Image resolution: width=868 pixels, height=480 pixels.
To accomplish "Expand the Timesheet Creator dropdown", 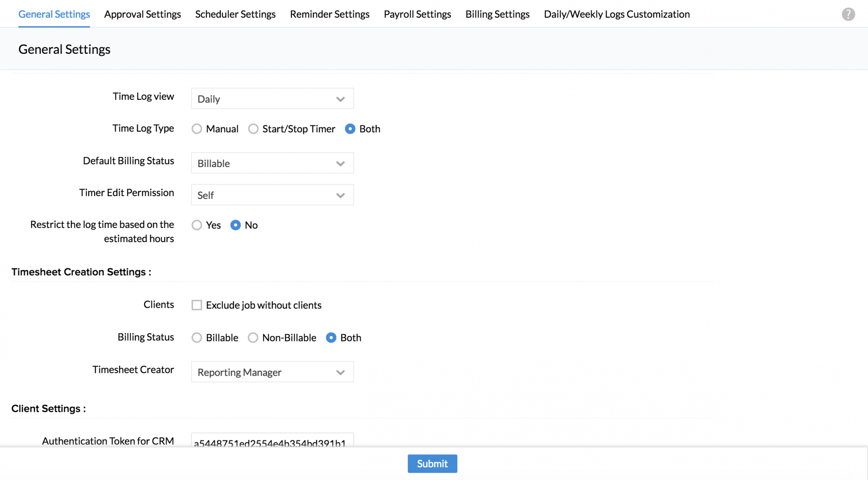I will [272, 372].
